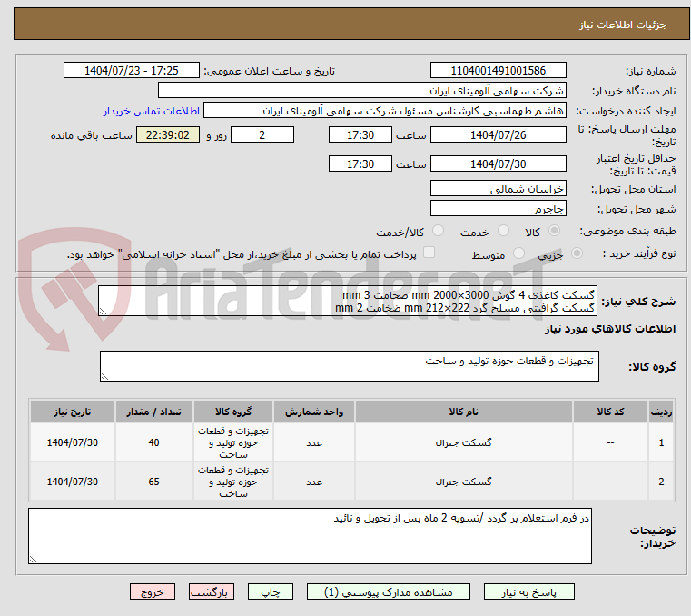This screenshot has height=616, width=691.
Task: Click the remaining days field showing 2
Action: click(x=262, y=135)
